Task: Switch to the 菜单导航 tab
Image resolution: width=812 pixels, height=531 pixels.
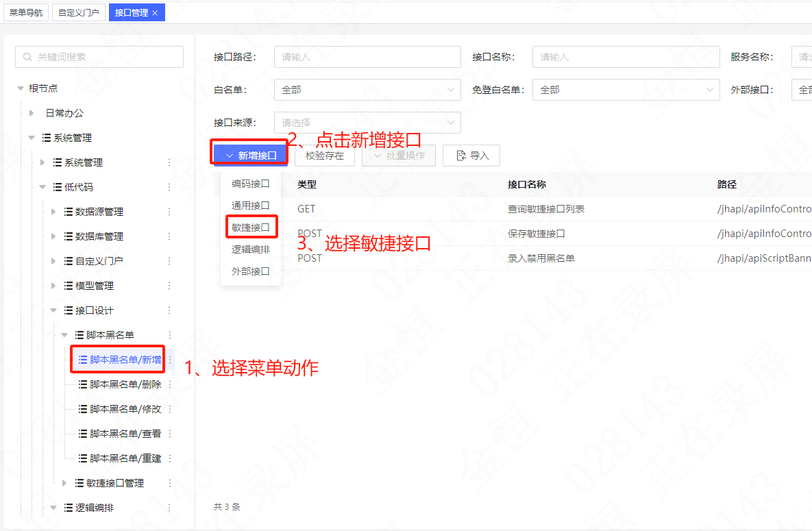Action: click(x=26, y=12)
